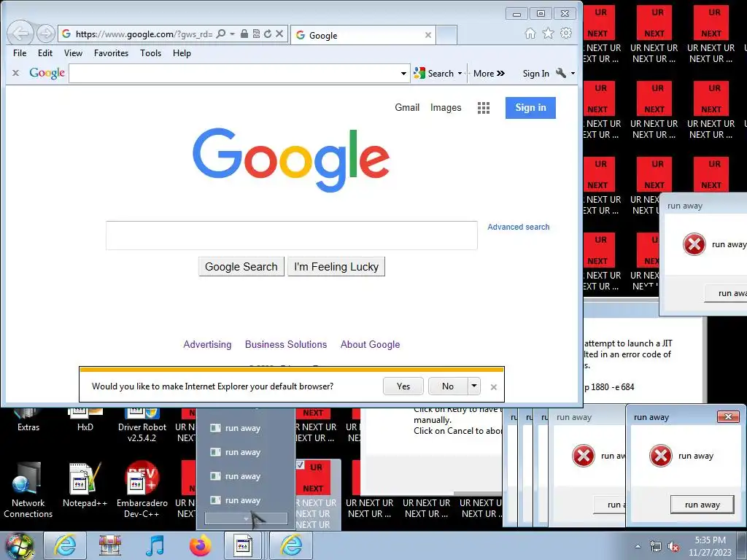Open the volume icon in system tray
Image resolution: width=747 pixels, height=560 pixels.
673,547
